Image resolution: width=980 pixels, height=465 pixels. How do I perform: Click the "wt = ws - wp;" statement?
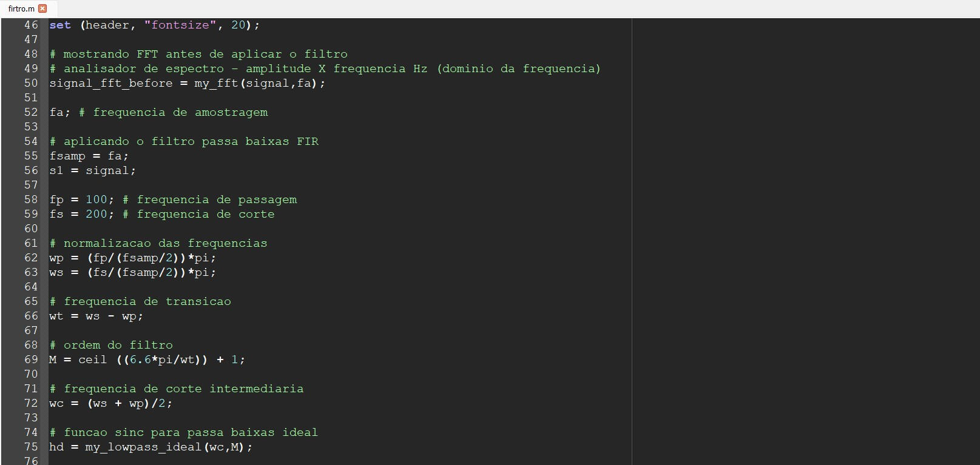pyautogui.click(x=96, y=316)
